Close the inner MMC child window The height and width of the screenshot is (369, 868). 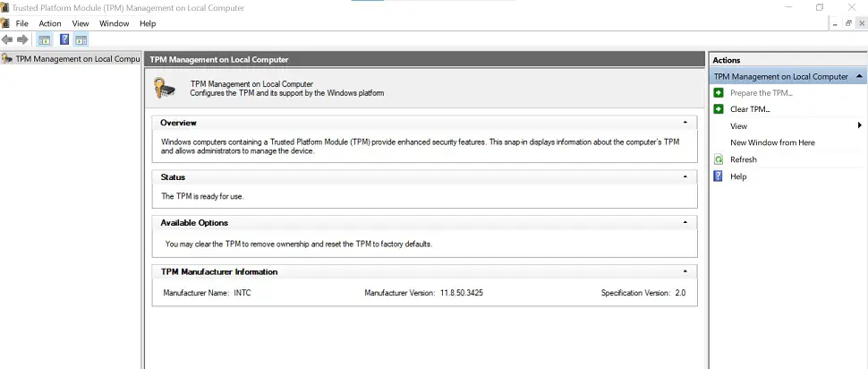(x=862, y=23)
